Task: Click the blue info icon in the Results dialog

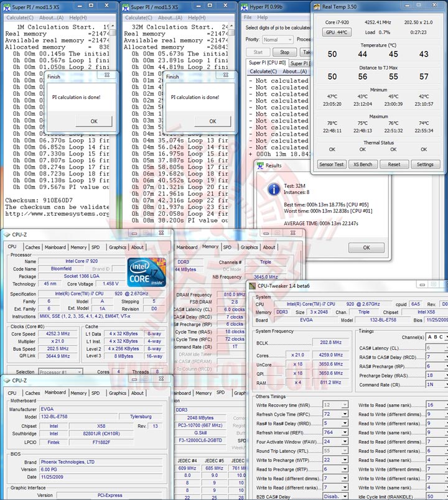Action: 274,189
